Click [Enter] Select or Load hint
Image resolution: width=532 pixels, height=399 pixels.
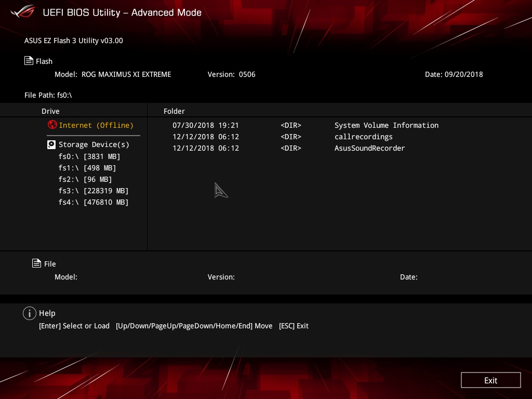point(74,326)
